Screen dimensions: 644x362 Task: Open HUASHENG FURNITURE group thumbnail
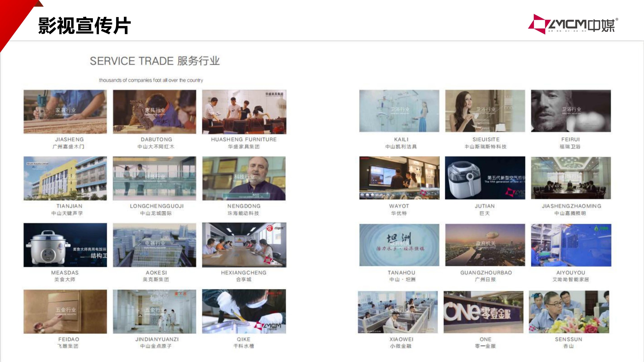pos(244,112)
